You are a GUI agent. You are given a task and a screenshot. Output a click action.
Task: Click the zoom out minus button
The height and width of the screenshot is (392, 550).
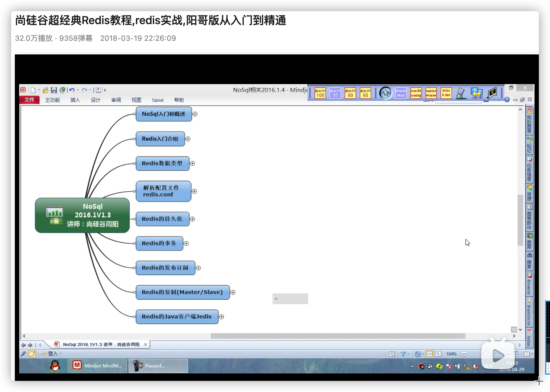point(464,354)
